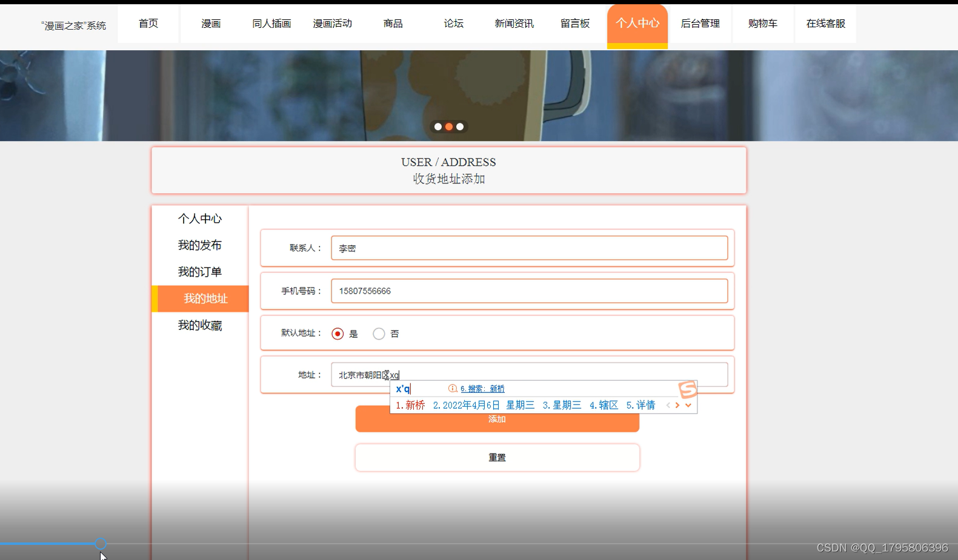The width and height of the screenshot is (958, 560).
Task: Open 在线客服 chat page
Action: [825, 24]
